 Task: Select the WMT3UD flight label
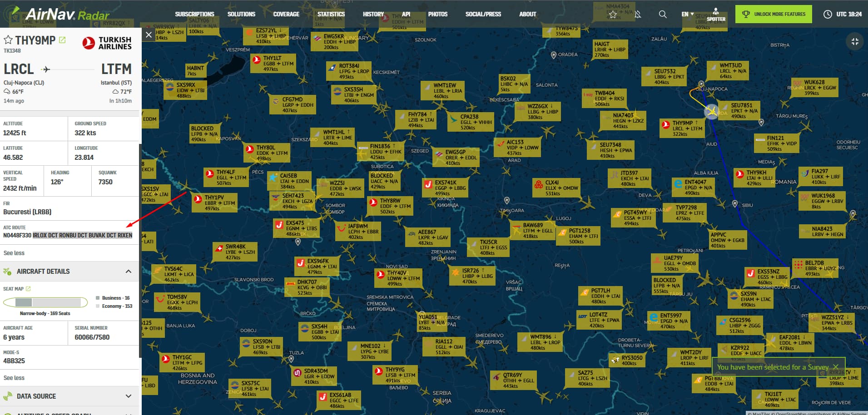click(728, 71)
